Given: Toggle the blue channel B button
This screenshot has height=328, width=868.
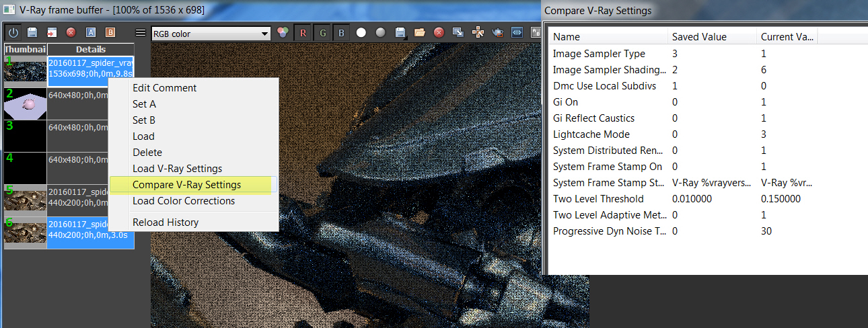Looking at the screenshot, I should click(x=341, y=32).
